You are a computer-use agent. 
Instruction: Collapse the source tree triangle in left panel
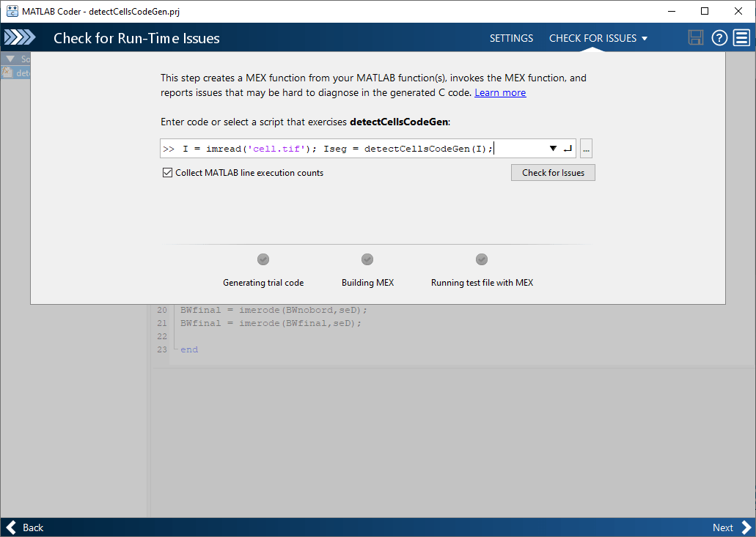pyautogui.click(x=10, y=59)
